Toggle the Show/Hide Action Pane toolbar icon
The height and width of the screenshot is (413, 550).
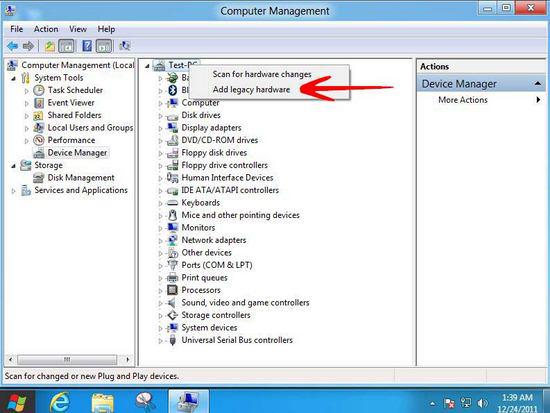[x=104, y=46]
